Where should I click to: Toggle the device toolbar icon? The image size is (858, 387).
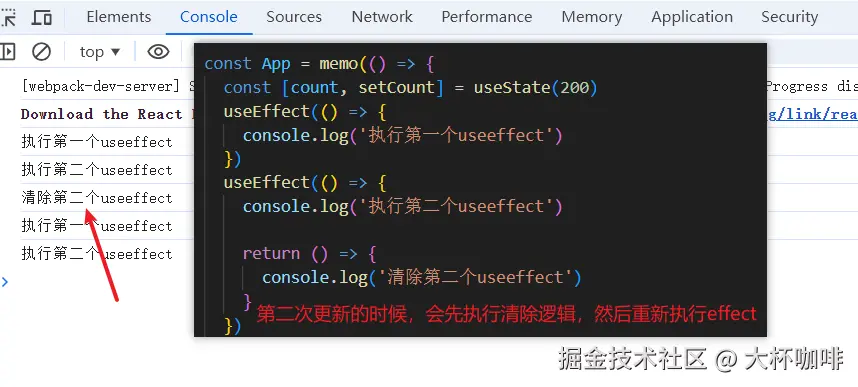[42, 18]
